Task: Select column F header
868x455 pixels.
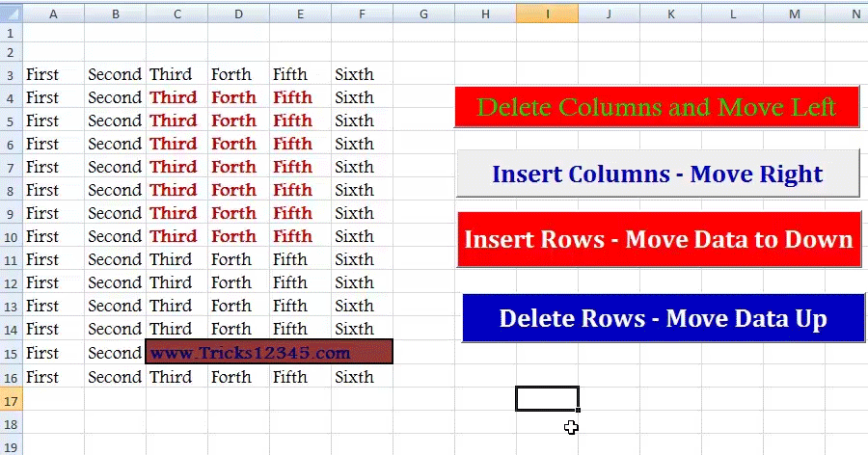Action: (x=362, y=13)
